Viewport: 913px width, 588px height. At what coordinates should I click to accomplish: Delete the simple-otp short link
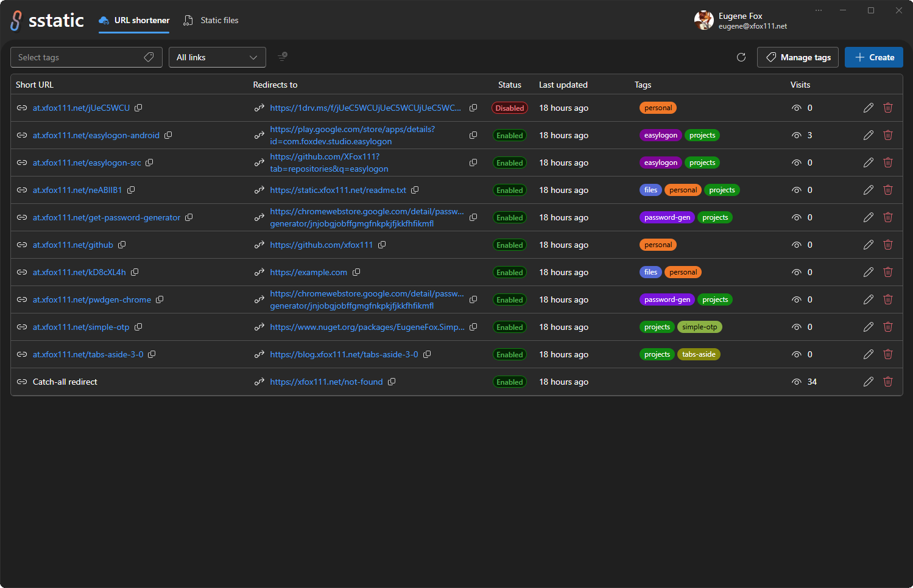click(x=888, y=327)
